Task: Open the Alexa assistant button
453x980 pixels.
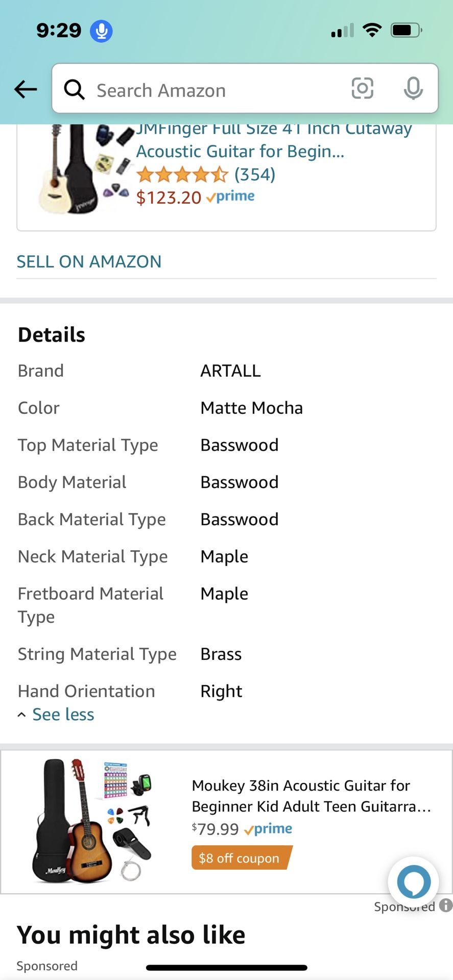Action: pos(413,881)
